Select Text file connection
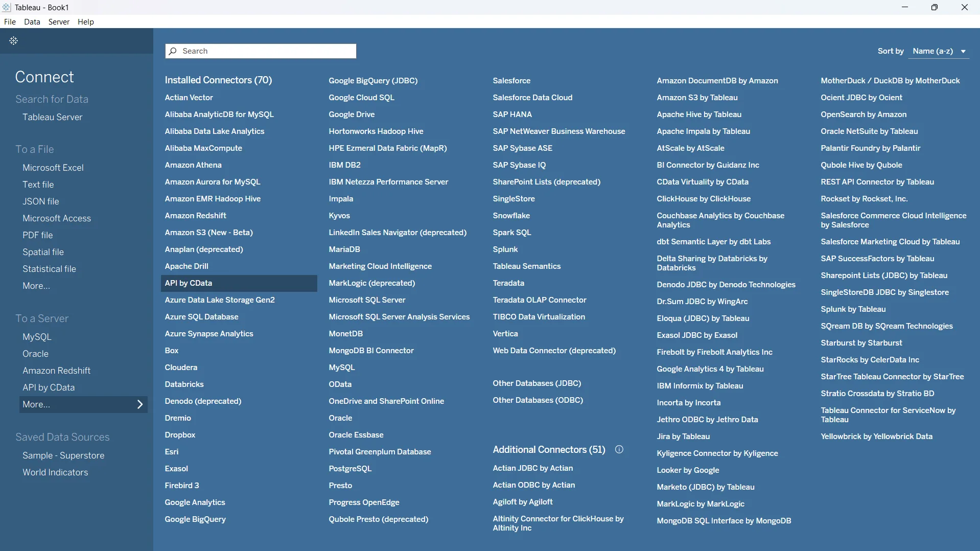 [x=38, y=185]
